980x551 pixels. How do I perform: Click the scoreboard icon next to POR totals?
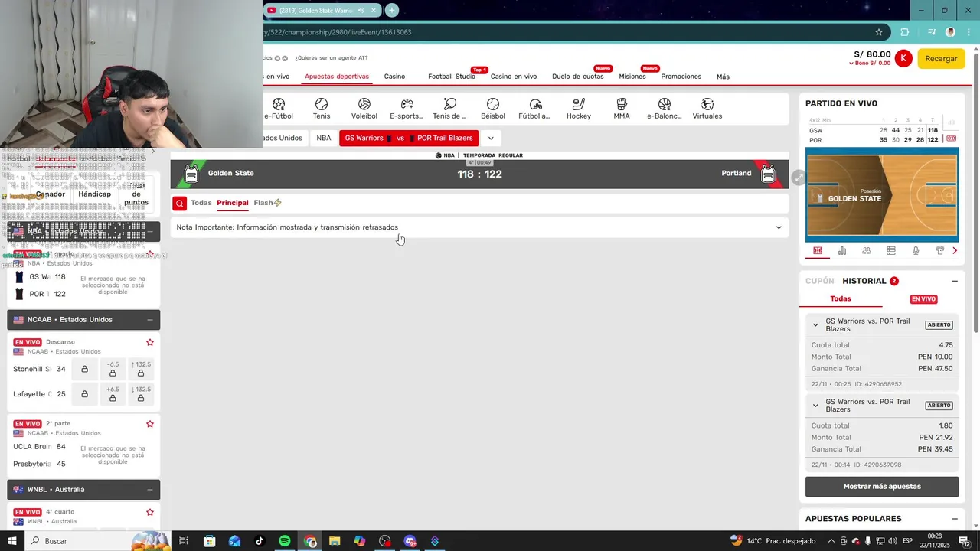tap(952, 139)
